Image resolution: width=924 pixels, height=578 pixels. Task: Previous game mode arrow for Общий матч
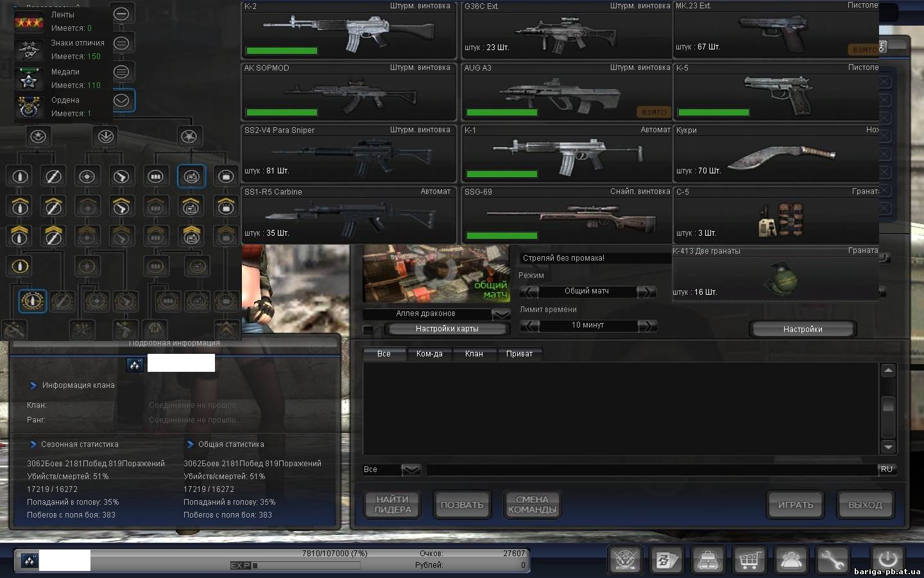click(x=529, y=292)
